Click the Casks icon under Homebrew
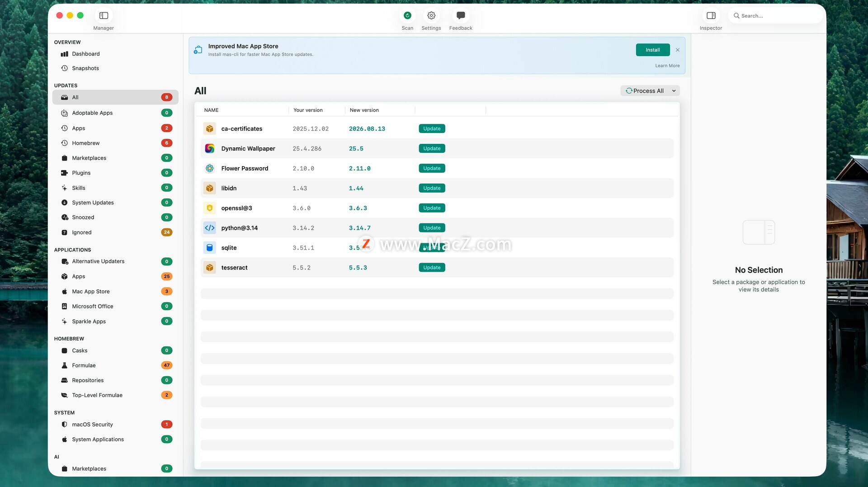 (x=64, y=351)
